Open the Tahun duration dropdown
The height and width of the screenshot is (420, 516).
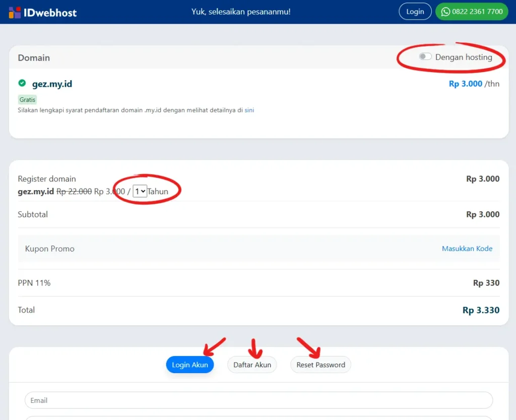(140, 191)
